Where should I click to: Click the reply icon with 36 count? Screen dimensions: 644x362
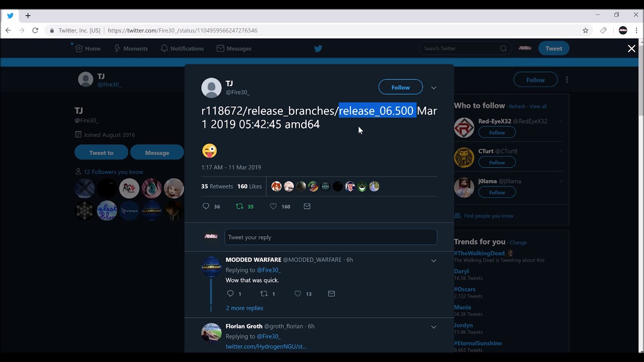(206, 206)
